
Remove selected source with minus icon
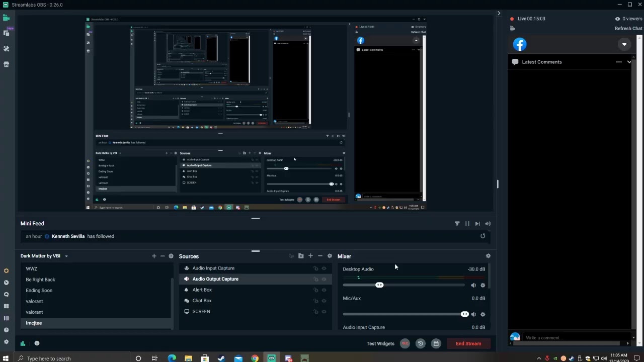pyautogui.click(x=320, y=256)
